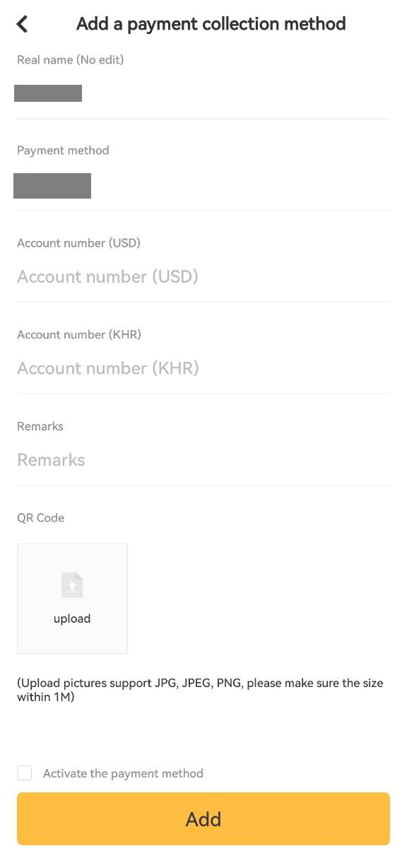
Task: Click the left-pointing chevron in the header
Action: coord(21,23)
